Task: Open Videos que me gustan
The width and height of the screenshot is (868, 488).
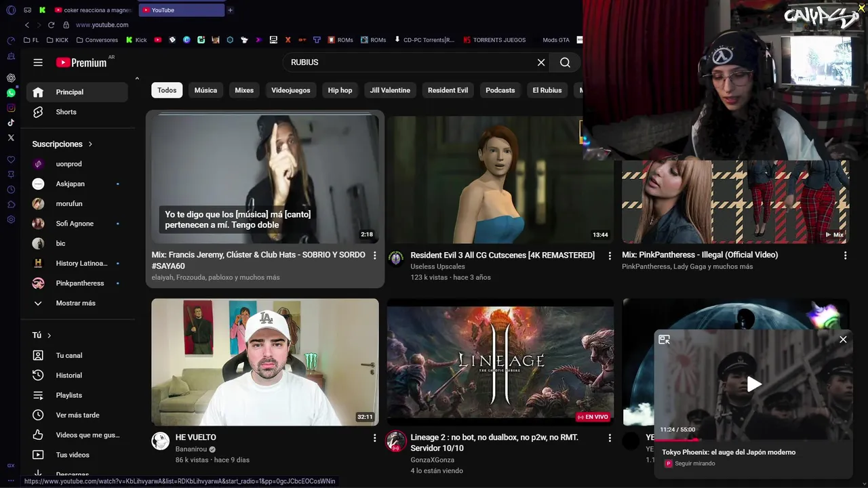Action: pyautogui.click(x=77, y=435)
